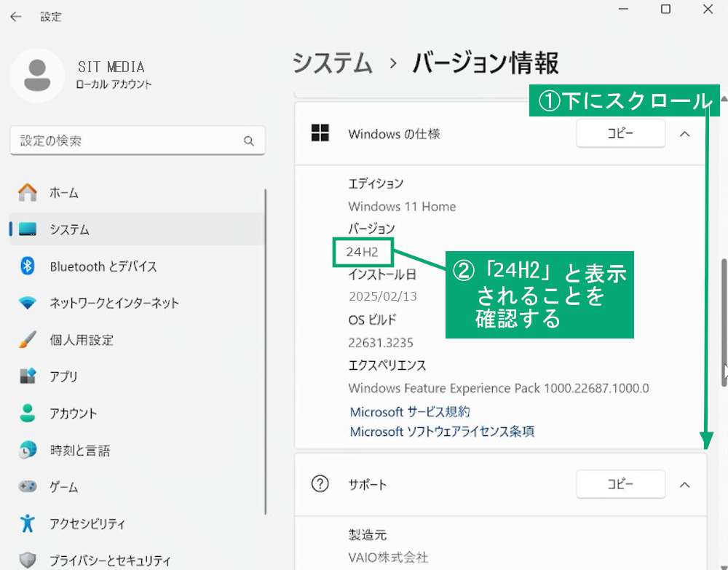Click the Windows Feature Experience Pack text
Viewport: 728px width, 570px height.
click(x=499, y=388)
